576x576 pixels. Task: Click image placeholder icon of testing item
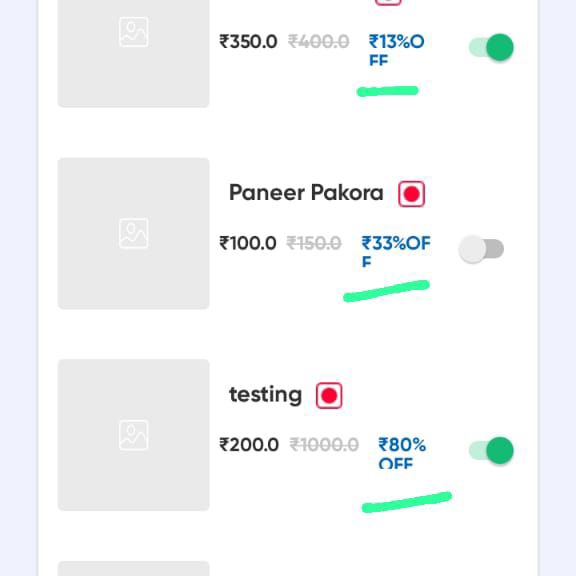(134, 435)
